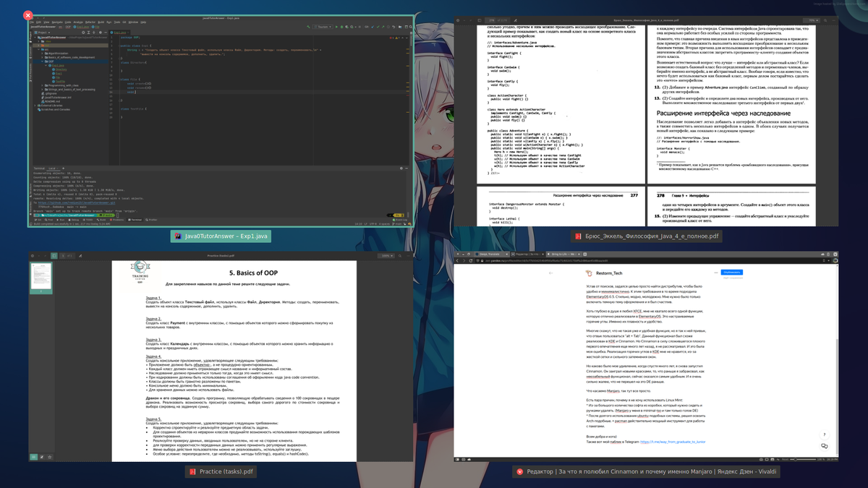This screenshot has height=488, width=868.
Task: Open the t.me/way_from_graduate_to_junior Telegram link
Action: click(x=673, y=440)
